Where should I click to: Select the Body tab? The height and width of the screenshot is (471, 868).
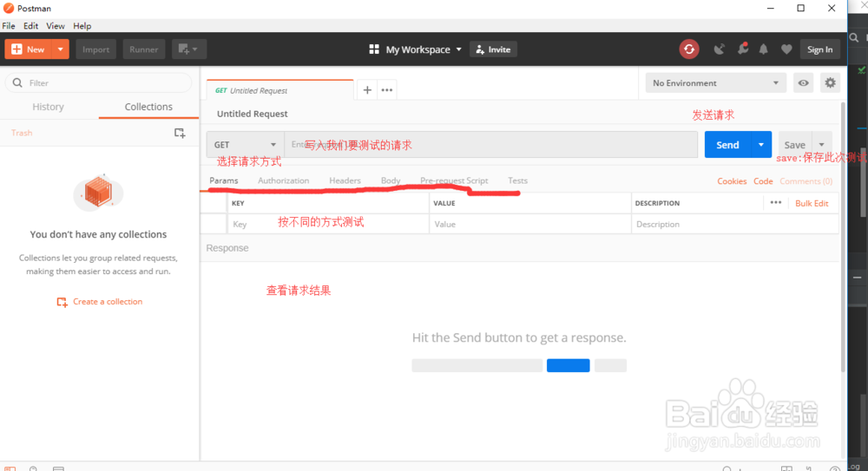pos(391,180)
